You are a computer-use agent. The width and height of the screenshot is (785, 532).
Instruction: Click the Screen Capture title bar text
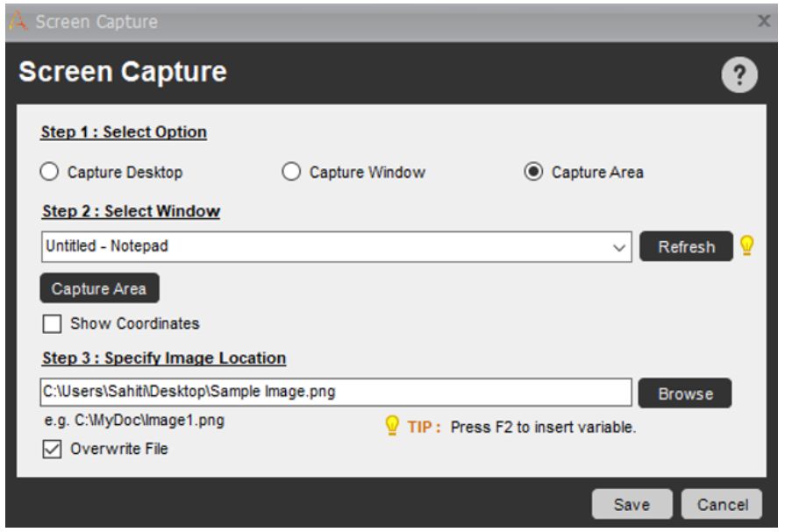tap(96, 22)
